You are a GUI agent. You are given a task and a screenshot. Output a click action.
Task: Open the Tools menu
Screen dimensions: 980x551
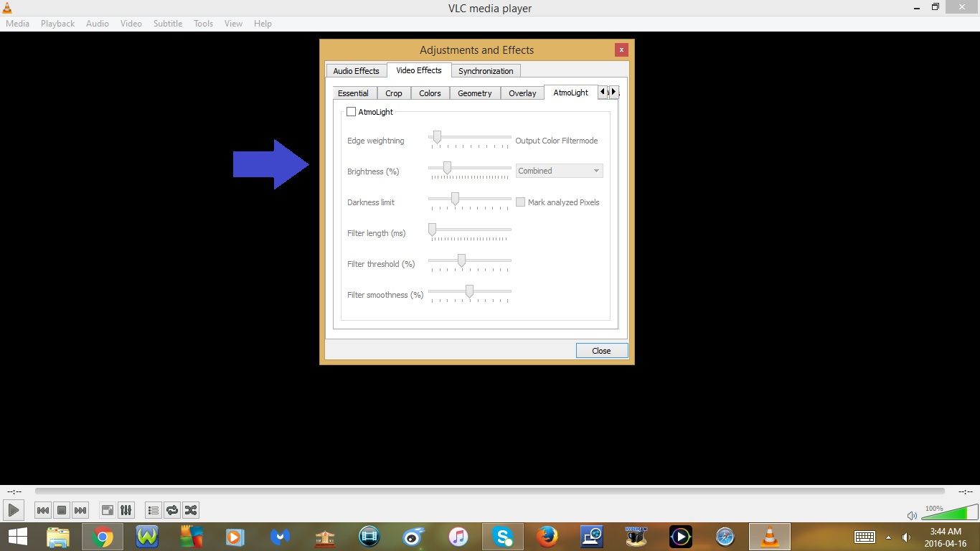[203, 23]
